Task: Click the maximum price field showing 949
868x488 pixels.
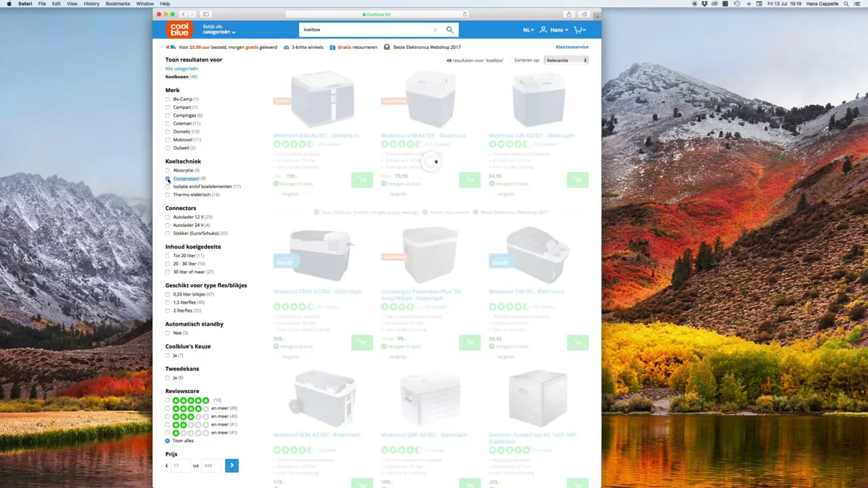Action: [212, 466]
